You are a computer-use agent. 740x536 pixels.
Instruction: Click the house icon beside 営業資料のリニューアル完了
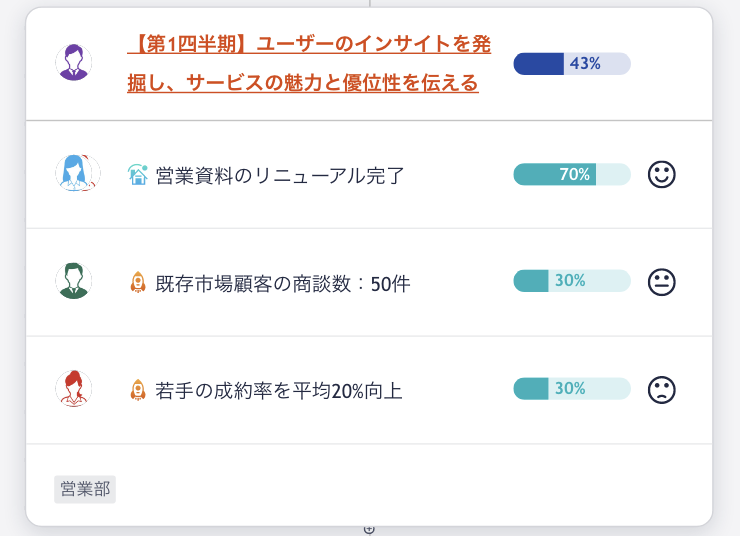click(x=138, y=175)
